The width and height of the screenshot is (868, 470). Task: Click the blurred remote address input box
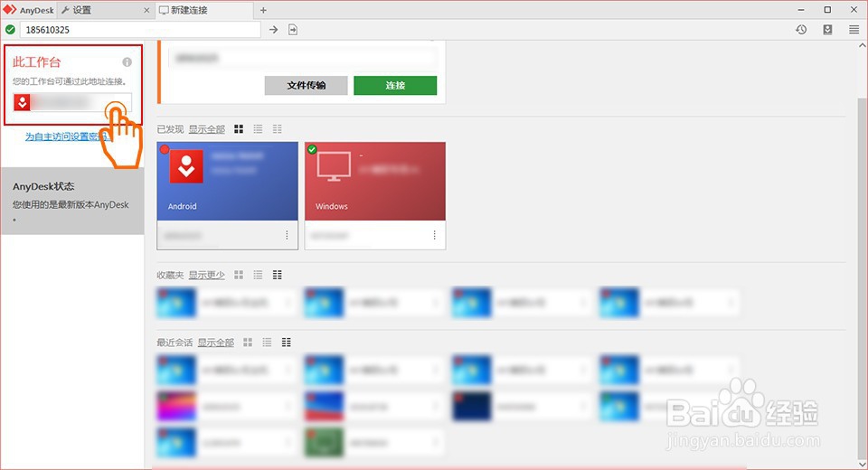click(x=303, y=58)
